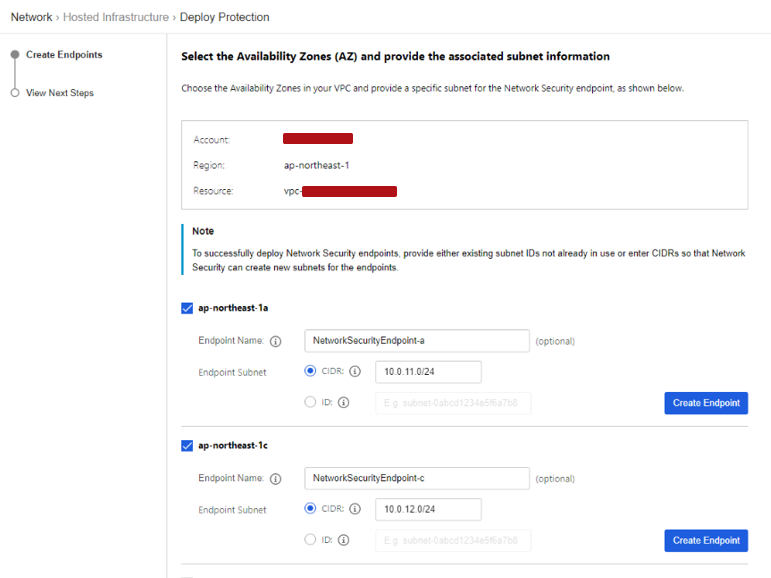This screenshot has width=771, height=578.
Task: Click info icon next to CIDR for ap-northeast-1c
Action: (x=355, y=510)
